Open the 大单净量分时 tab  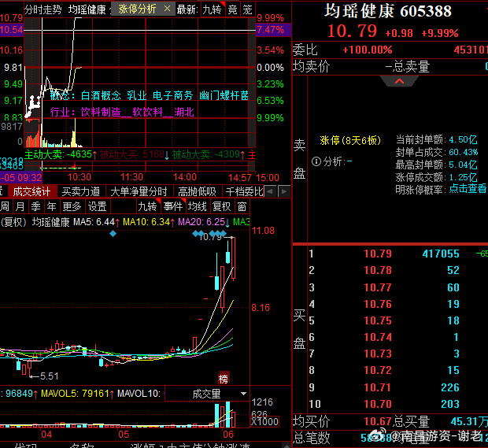(x=139, y=191)
